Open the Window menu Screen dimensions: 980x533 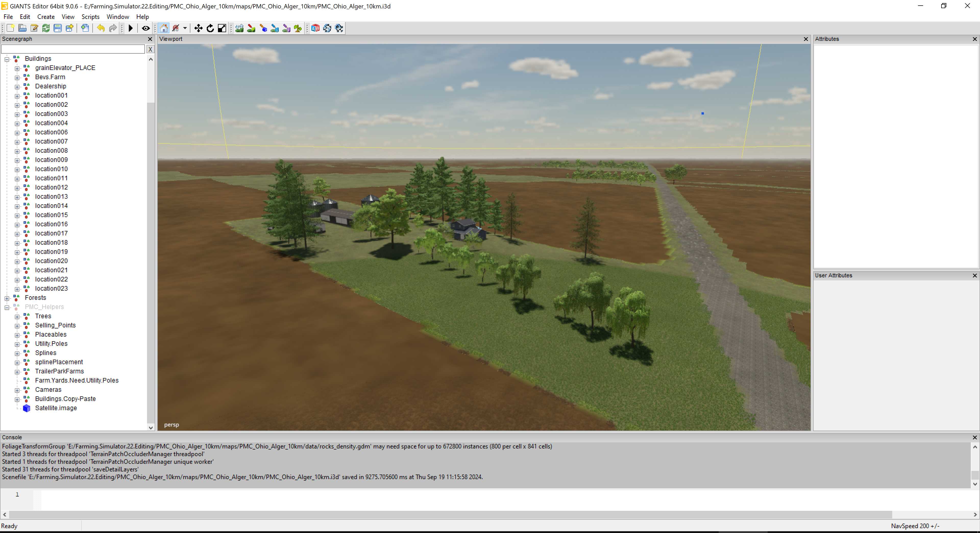(x=118, y=17)
